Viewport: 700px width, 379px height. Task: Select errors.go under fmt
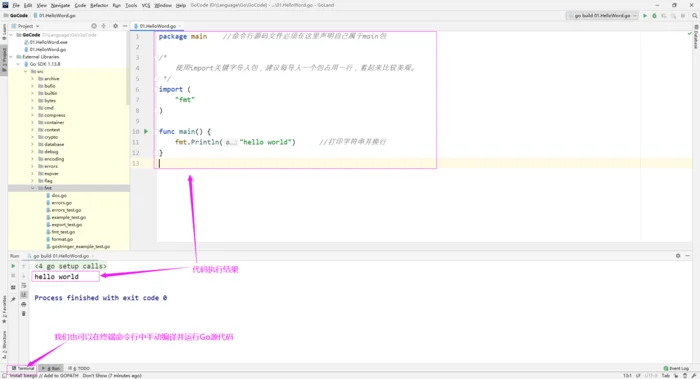pyautogui.click(x=58, y=203)
